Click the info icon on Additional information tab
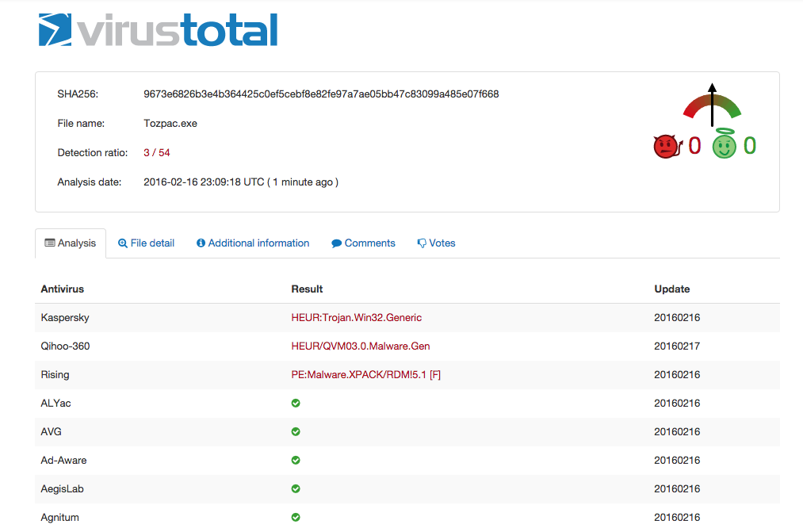This screenshot has width=803, height=532. click(201, 243)
